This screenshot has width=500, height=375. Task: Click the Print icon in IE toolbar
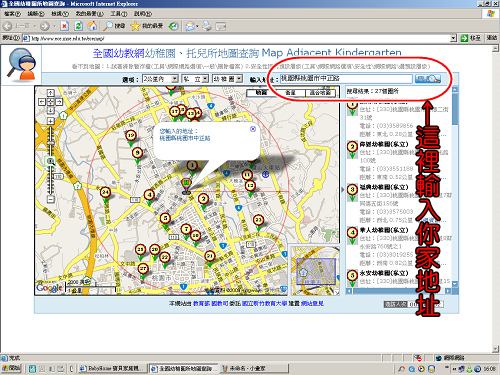(207, 26)
